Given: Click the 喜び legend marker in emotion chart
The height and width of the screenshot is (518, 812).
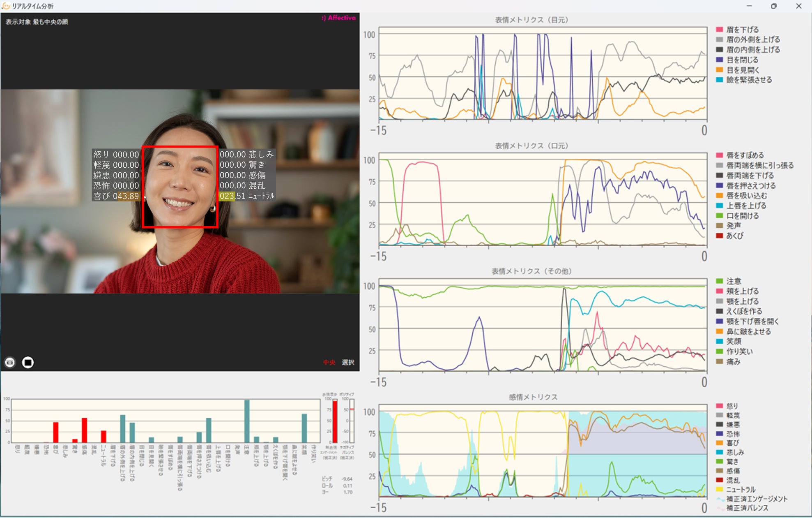Looking at the screenshot, I should tap(719, 443).
